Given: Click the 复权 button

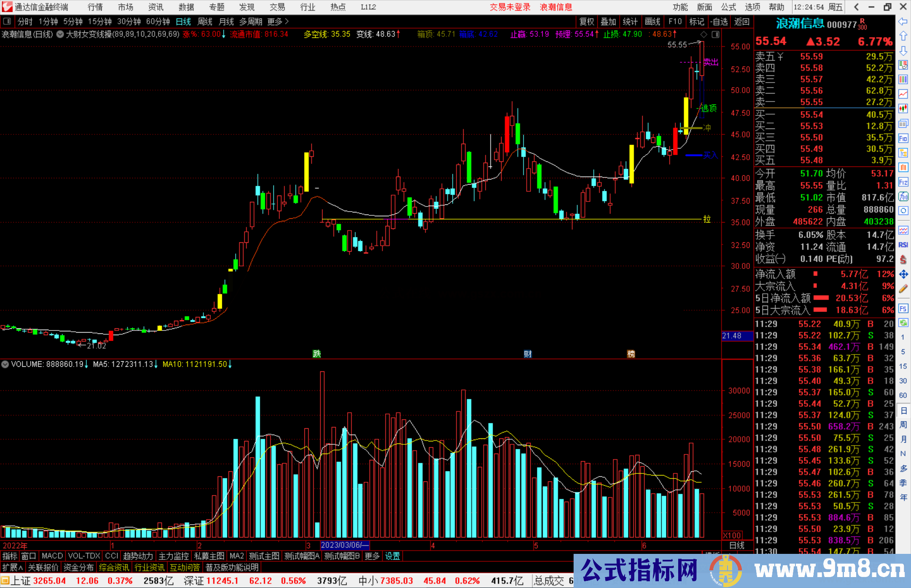Looking at the screenshot, I should (x=586, y=21).
